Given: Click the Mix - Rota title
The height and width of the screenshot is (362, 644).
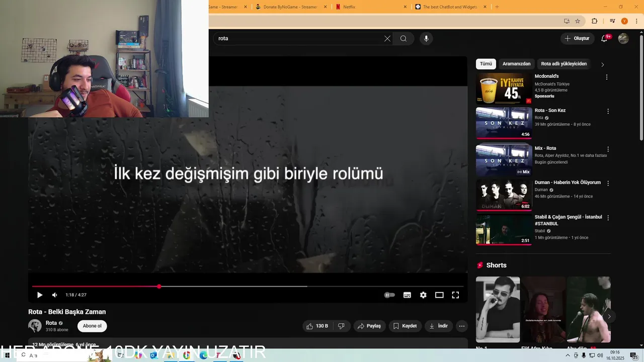Looking at the screenshot, I should point(545,148).
